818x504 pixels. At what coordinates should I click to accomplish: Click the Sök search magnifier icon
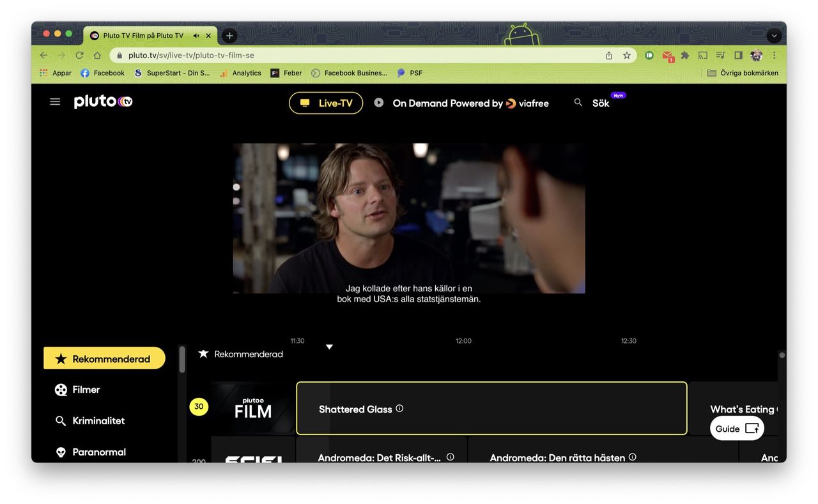pyautogui.click(x=578, y=102)
